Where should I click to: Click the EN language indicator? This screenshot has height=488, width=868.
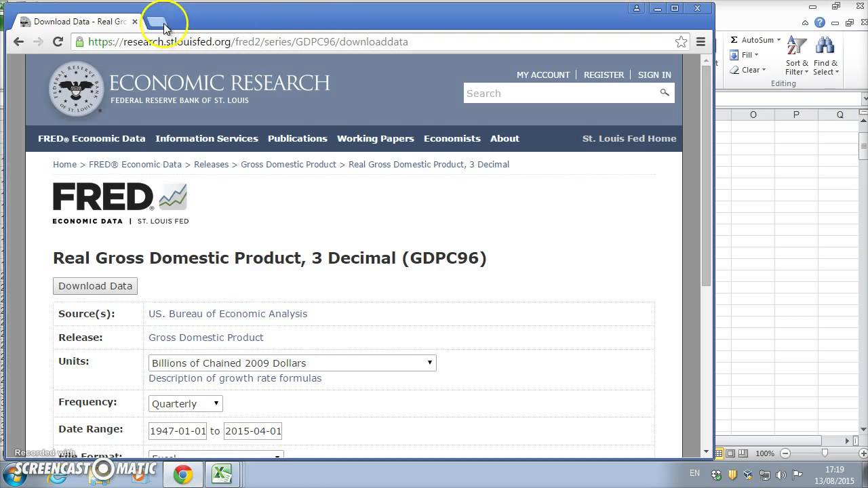click(x=694, y=473)
